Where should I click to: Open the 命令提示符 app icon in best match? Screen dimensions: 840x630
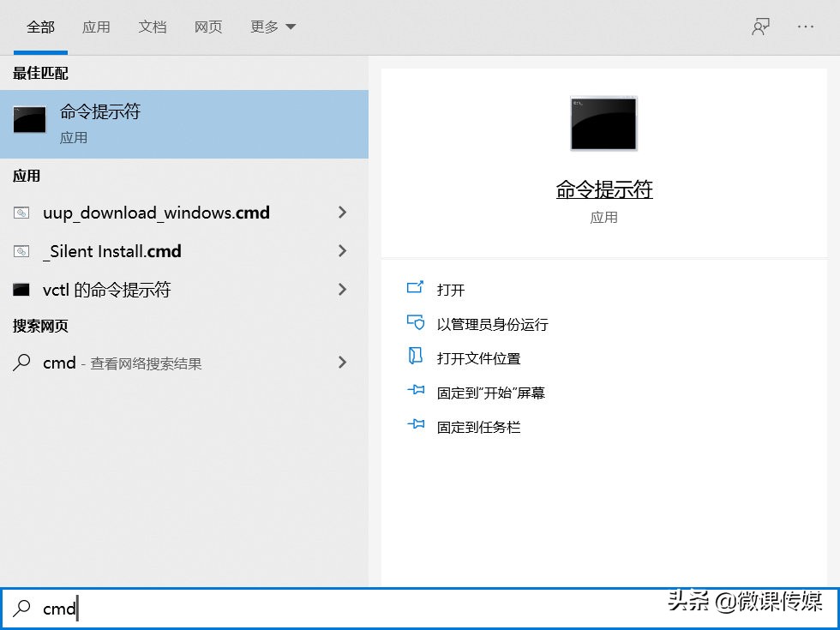(x=29, y=121)
